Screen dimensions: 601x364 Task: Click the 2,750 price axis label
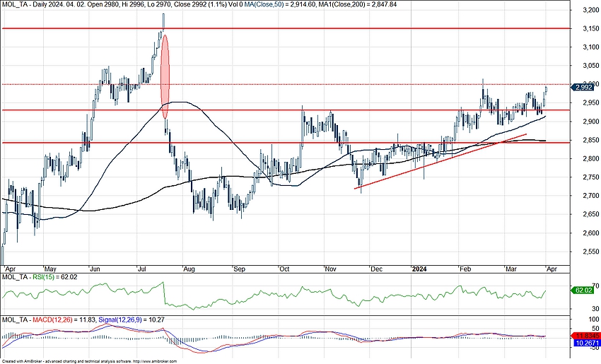tap(590, 177)
